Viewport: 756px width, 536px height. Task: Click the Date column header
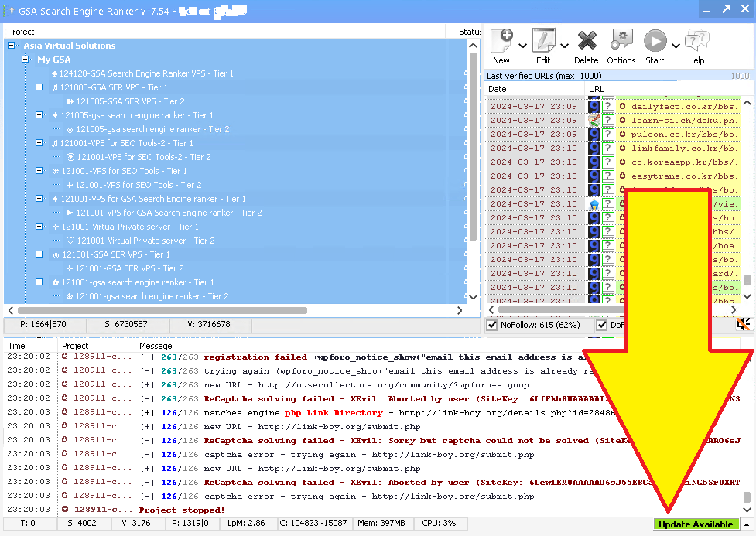click(x=497, y=89)
